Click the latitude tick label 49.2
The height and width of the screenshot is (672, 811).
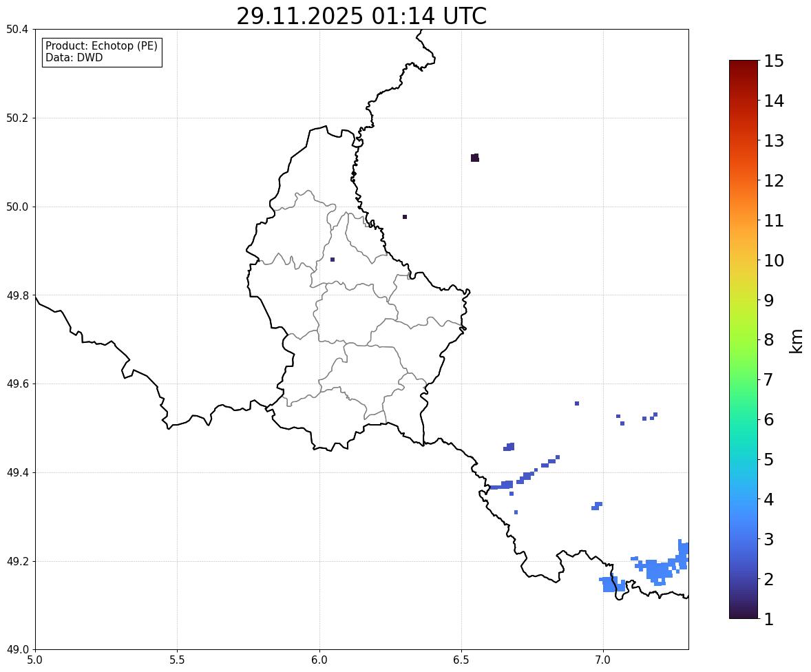click(17, 561)
